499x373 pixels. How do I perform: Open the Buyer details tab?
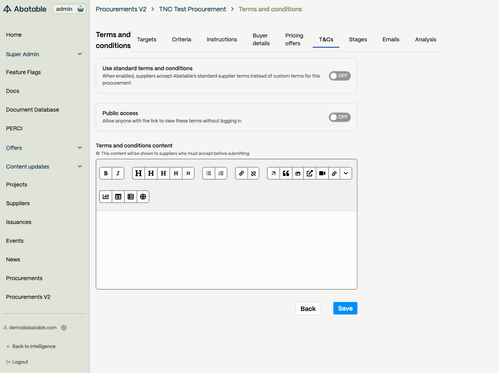click(261, 39)
